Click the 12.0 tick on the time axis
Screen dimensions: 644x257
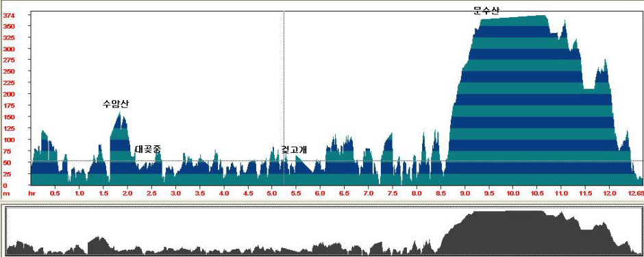(609, 193)
